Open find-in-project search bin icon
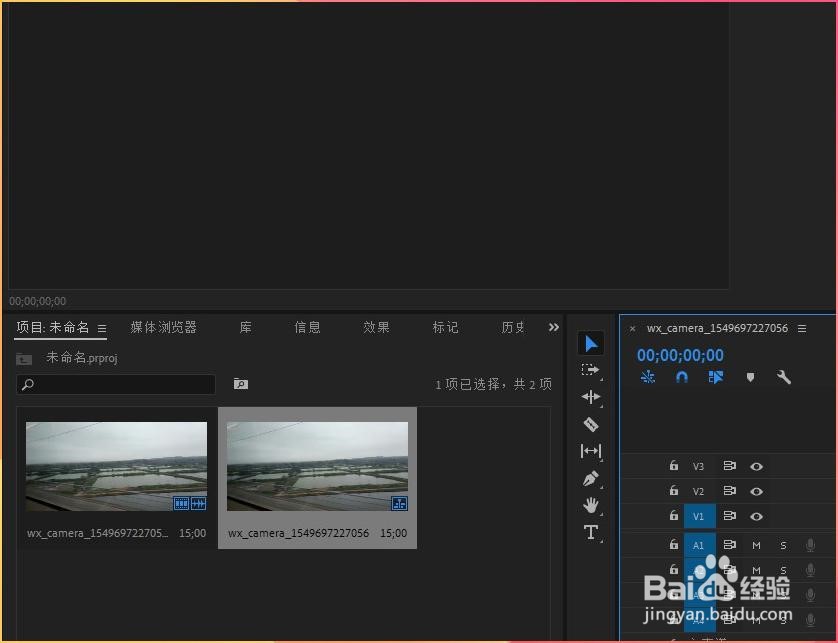The width and height of the screenshot is (838, 643). coord(240,384)
